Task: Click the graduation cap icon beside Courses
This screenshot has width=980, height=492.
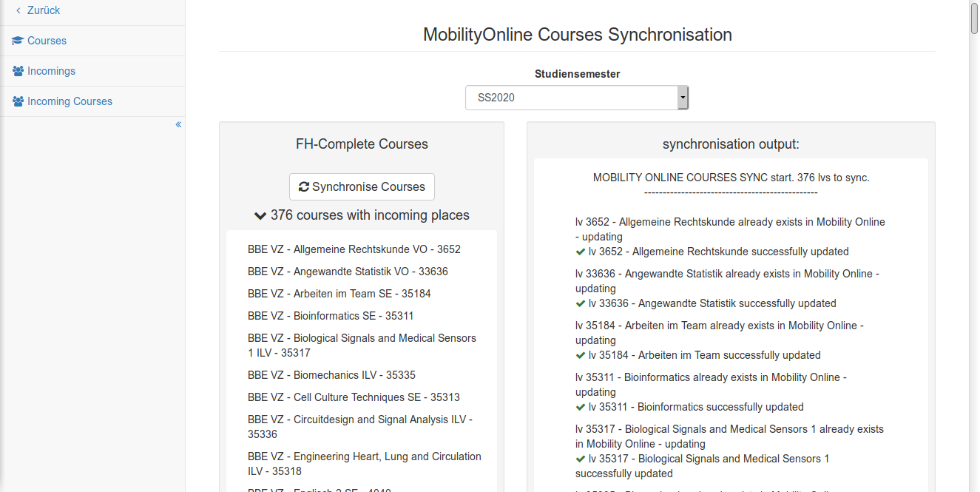Action: click(x=18, y=41)
